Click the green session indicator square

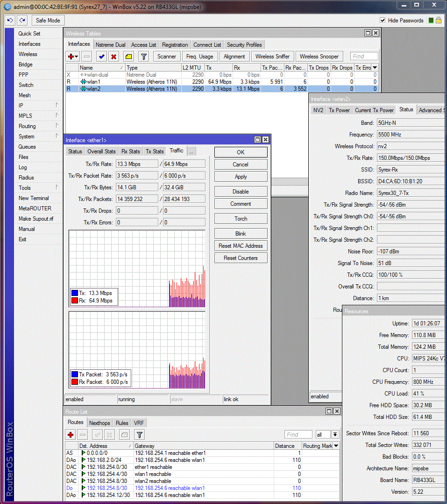(431, 20)
